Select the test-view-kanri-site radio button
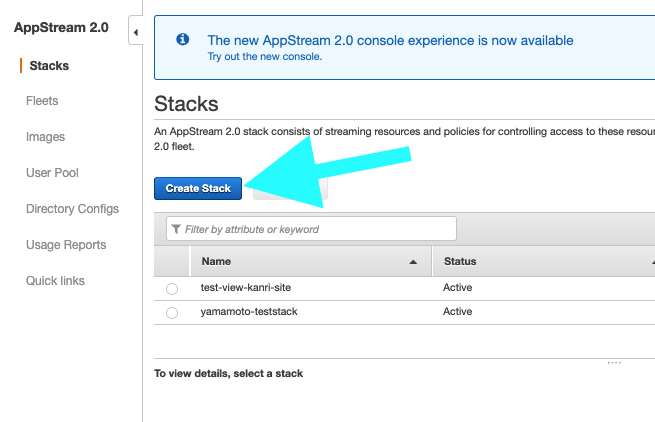This screenshot has height=422, width=655. (172, 289)
